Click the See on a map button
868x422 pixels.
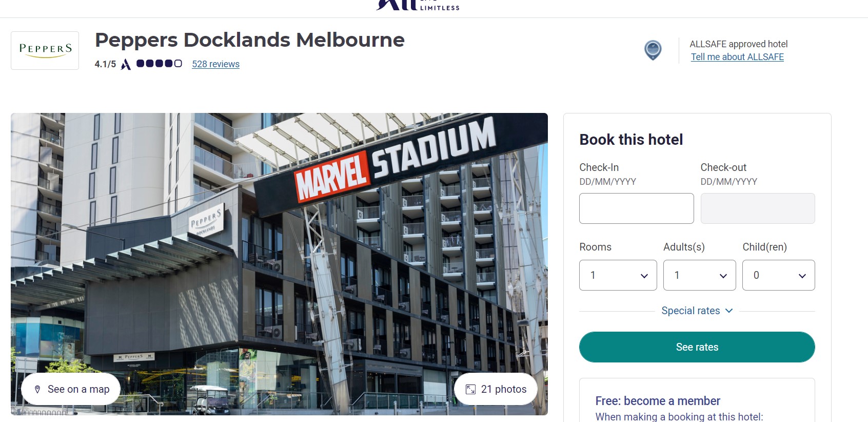click(71, 390)
